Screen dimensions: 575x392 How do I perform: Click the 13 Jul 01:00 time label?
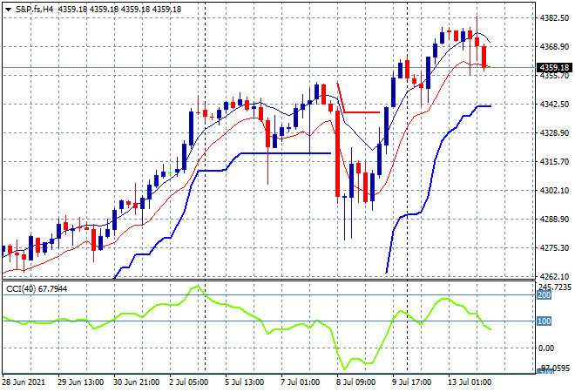(x=470, y=382)
